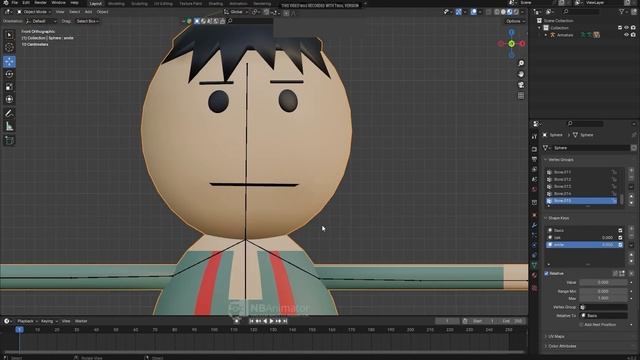Click the viewport zoom magnifier icon
This screenshot has height=360, width=640.
pos(521,63)
